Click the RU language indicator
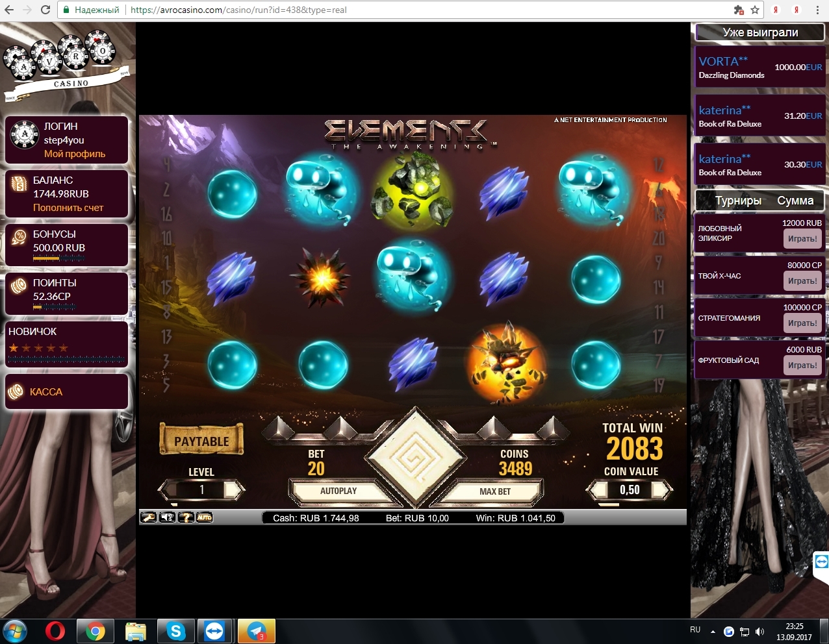The height and width of the screenshot is (644, 829). [x=695, y=630]
